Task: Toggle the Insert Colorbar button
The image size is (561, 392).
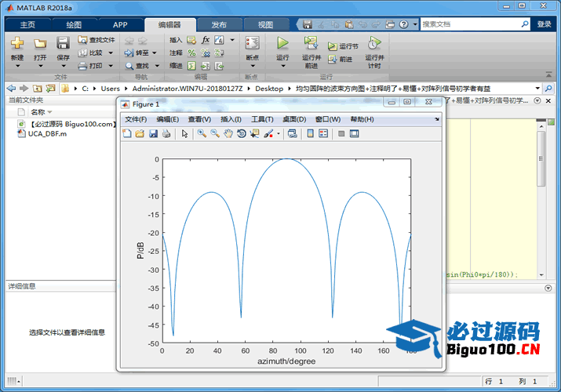Action: (311, 134)
